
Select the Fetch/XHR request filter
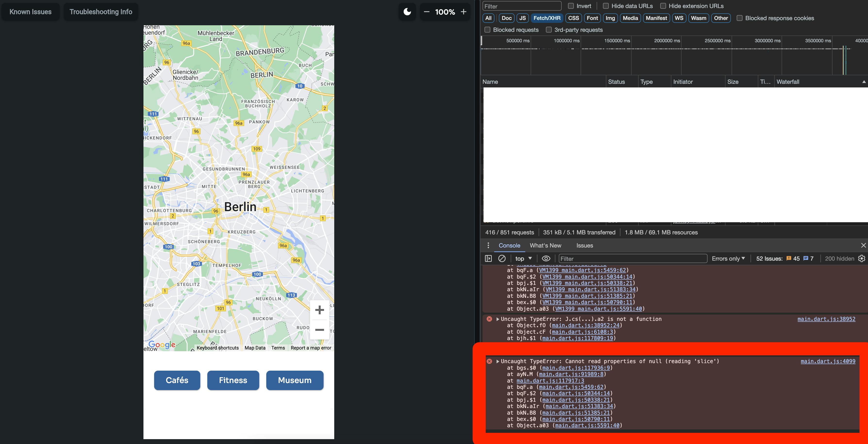(x=547, y=18)
